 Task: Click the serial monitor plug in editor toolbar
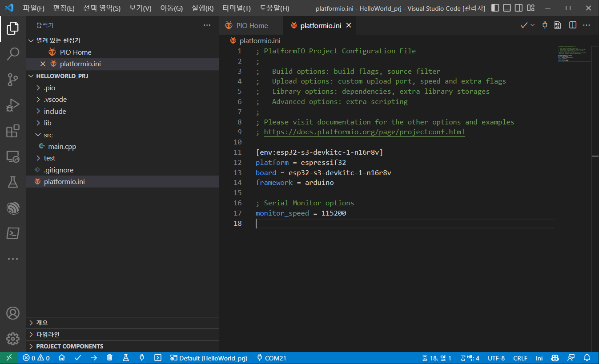tap(545, 25)
